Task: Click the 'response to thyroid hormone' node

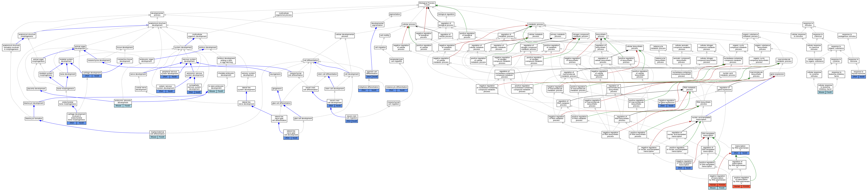Action: click(x=859, y=74)
